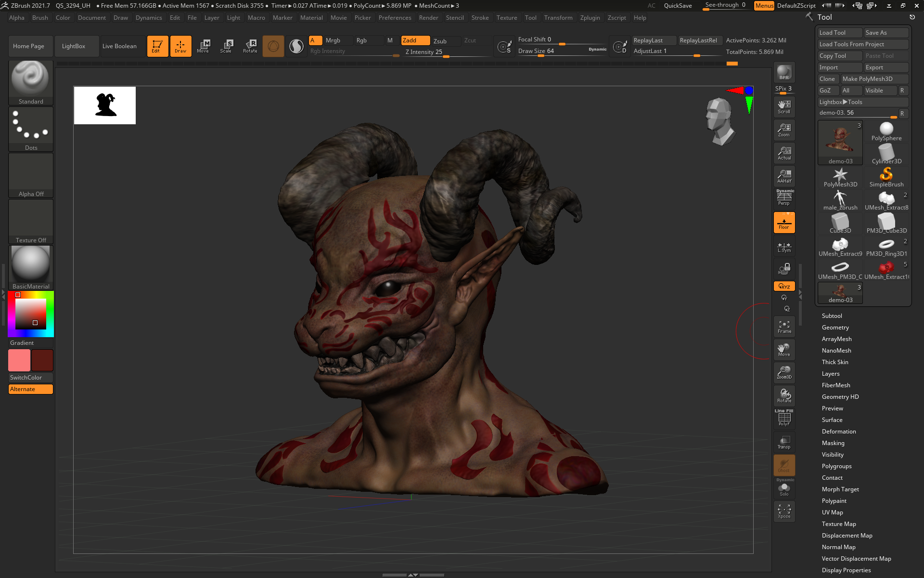
Task: Click the BPR render button
Action: (784, 72)
